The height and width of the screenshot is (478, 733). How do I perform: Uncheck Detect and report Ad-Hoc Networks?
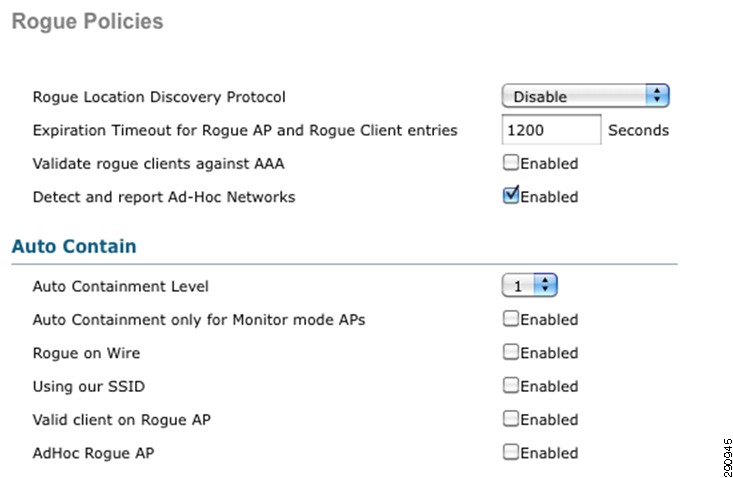510,195
